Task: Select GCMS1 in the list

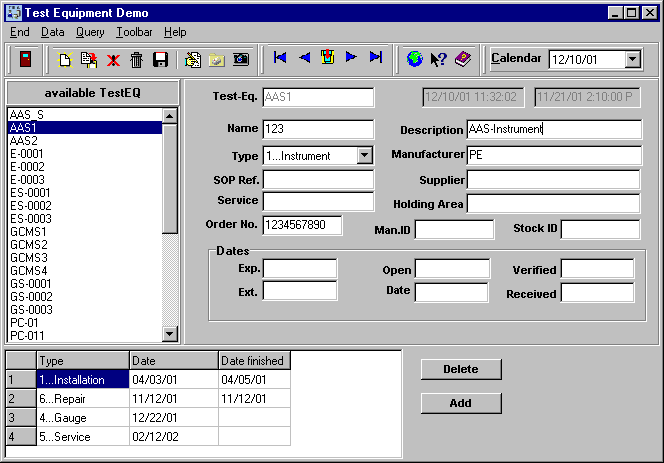Action: [x=85, y=232]
